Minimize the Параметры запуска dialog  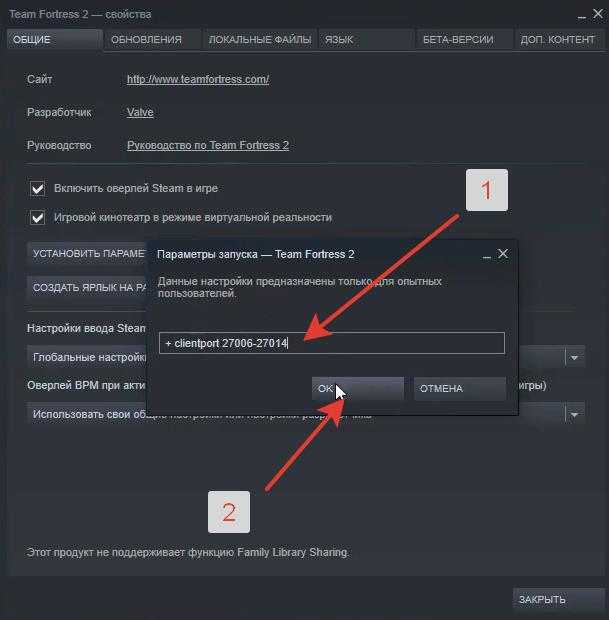click(486, 256)
